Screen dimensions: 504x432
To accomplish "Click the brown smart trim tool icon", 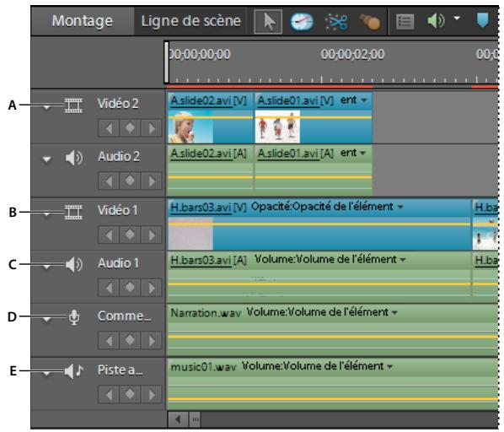I will click(370, 22).
